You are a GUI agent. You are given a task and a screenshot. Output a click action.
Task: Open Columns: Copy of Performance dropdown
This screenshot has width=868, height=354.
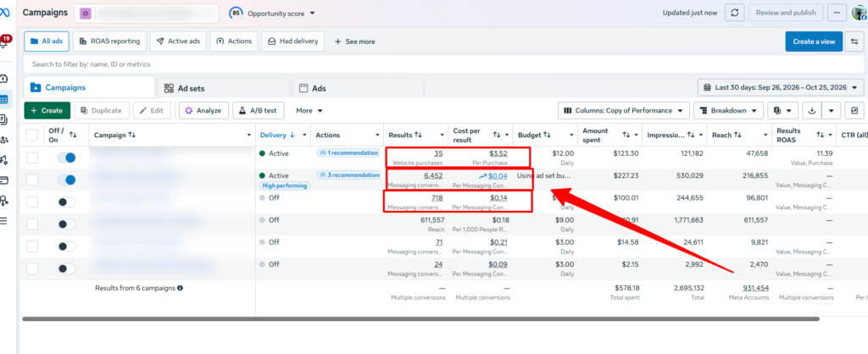coord(624,111)
